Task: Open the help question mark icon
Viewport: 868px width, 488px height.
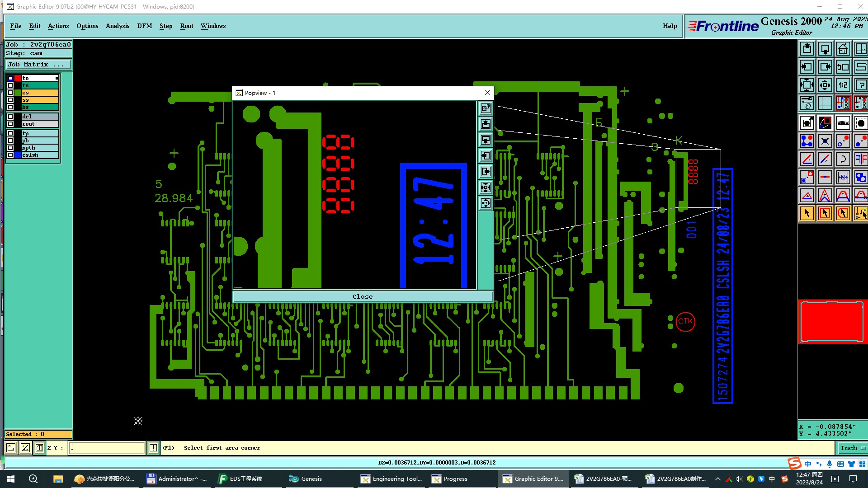Action: 861,85
